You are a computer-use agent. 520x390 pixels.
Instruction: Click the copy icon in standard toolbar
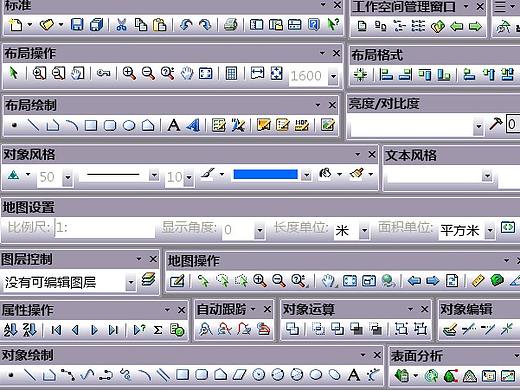[141, 25]
